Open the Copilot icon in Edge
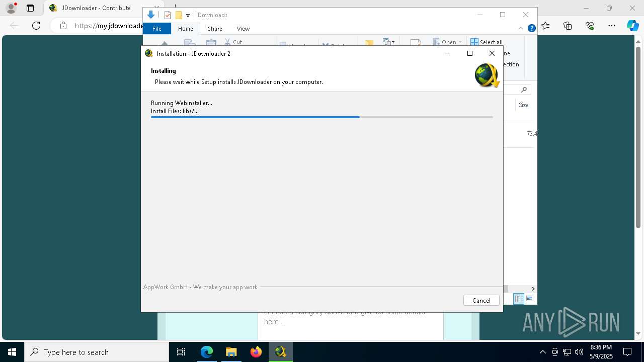 tap(632, 26)
